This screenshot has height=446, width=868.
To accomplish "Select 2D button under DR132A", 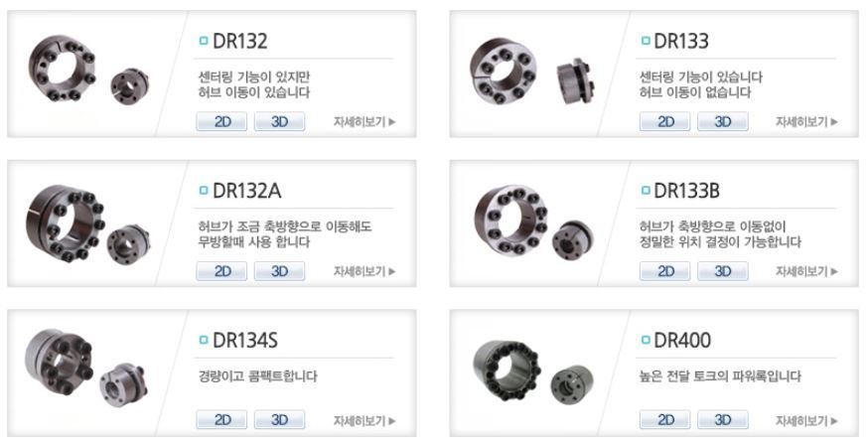I will (221, 271).
